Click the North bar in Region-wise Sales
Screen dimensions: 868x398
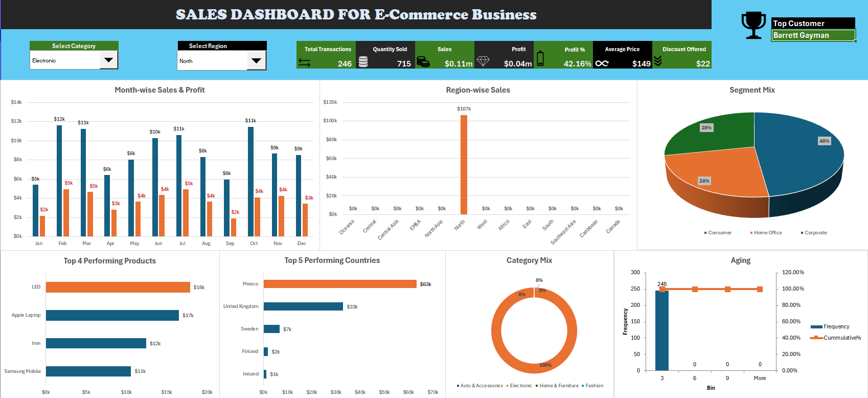[464, 165]
